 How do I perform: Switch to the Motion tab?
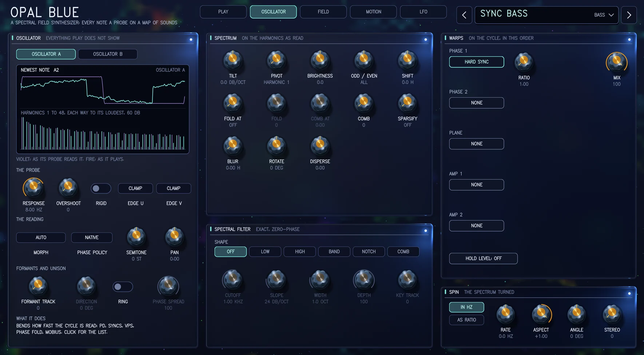click(x=374, y=12)
